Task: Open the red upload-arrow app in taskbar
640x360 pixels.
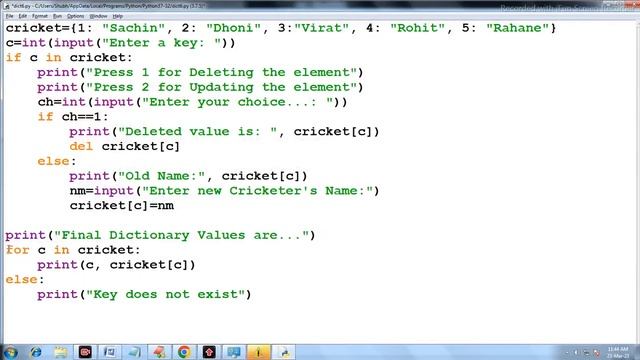Action: click(x=209, y=352)
